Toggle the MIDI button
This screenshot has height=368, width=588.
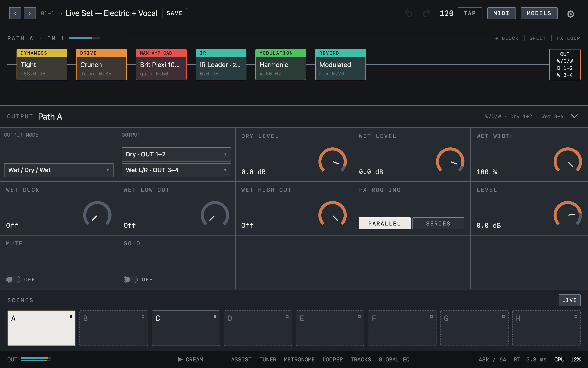pyautogui.click(x=501, y=13)
